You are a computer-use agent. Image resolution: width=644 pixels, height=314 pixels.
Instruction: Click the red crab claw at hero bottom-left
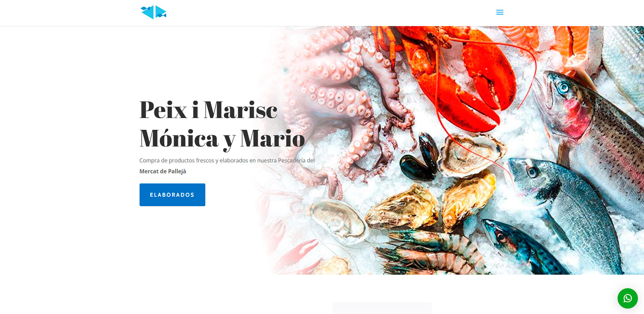(x=301, y=253)
